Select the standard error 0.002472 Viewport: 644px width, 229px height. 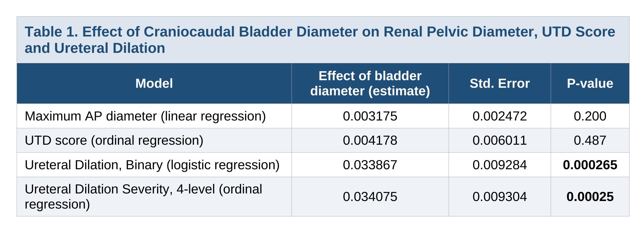[499, 116]
